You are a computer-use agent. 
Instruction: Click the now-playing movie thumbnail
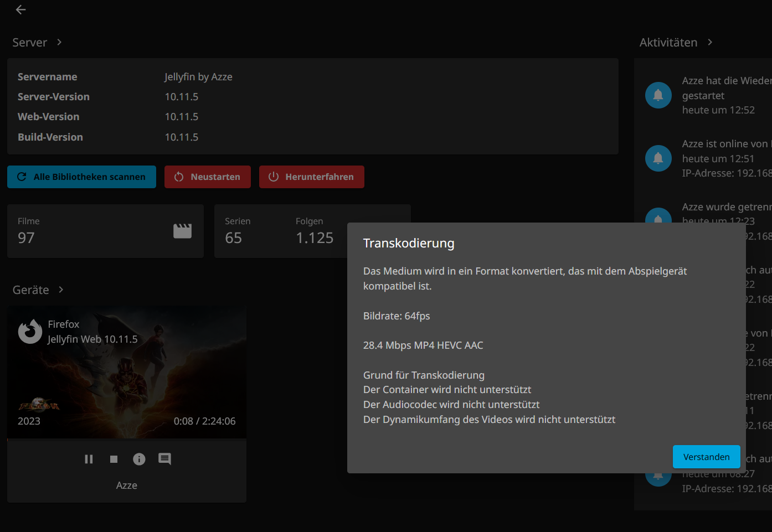pos(127,372)
